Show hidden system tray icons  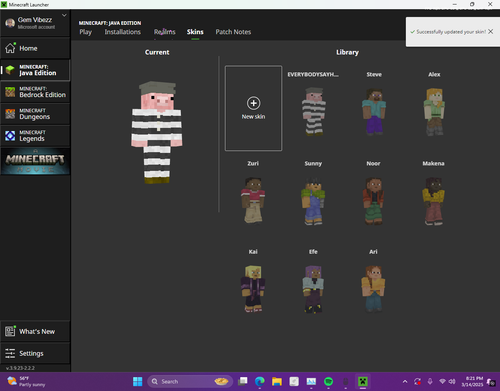pyautogui.click(x=405, y=381)
